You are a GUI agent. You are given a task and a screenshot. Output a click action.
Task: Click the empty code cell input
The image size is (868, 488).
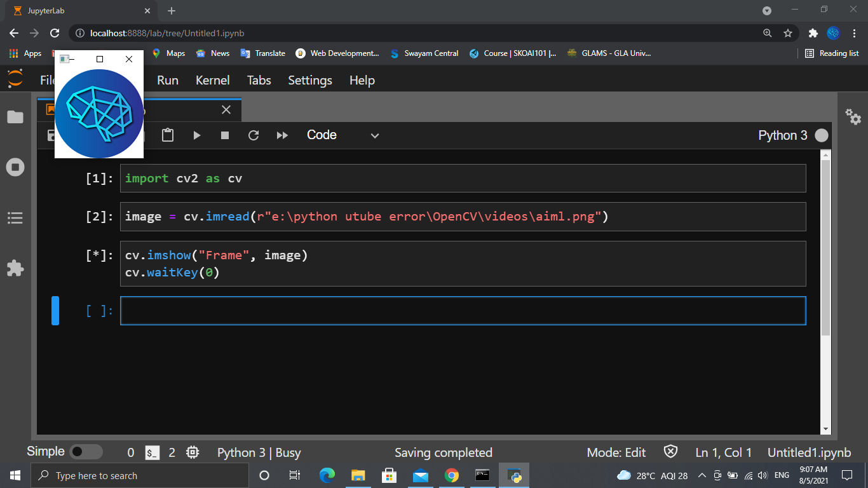pos(445,311)
